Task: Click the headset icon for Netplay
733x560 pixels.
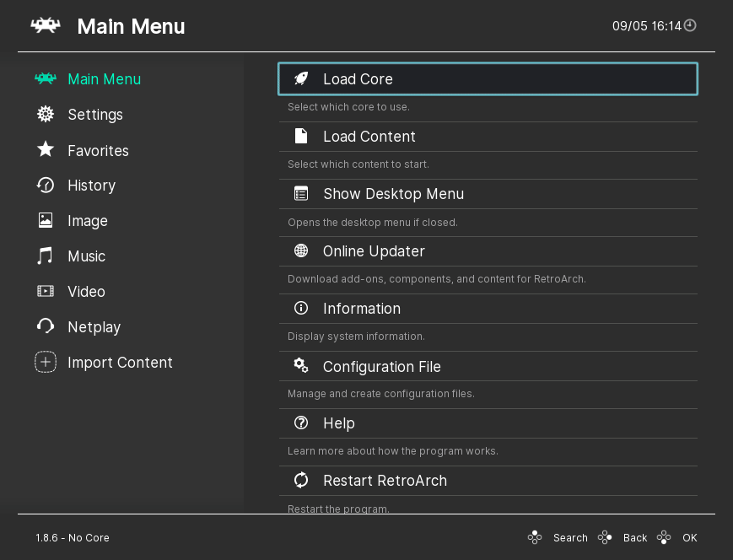Action: point(46,326)
